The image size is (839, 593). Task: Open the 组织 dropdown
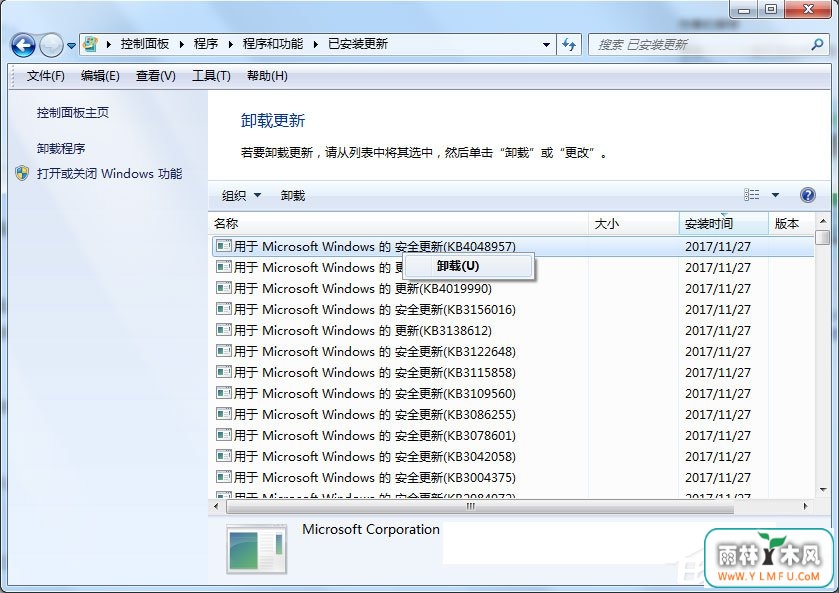pos(241,195)
